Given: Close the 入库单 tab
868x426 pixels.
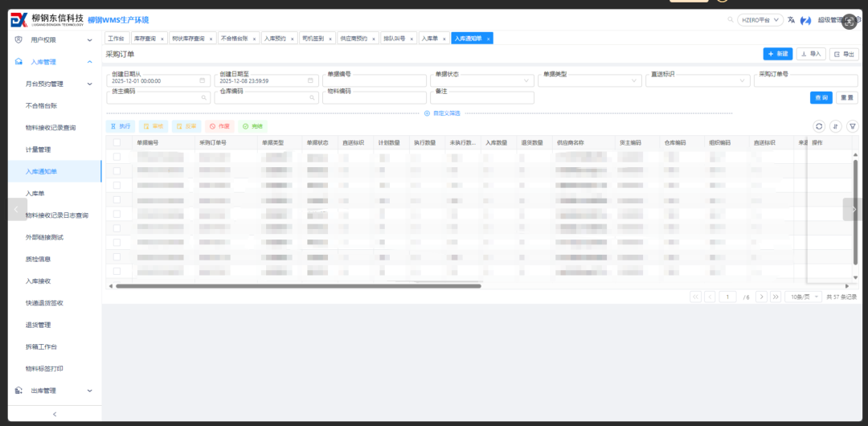Looking at the screenshot, I should pos(444,39).
